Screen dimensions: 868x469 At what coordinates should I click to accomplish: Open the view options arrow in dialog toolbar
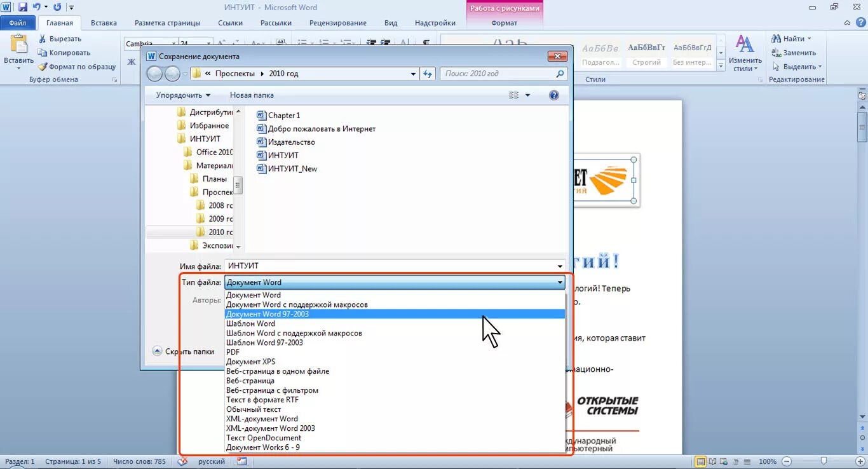[x=528, y=95]
